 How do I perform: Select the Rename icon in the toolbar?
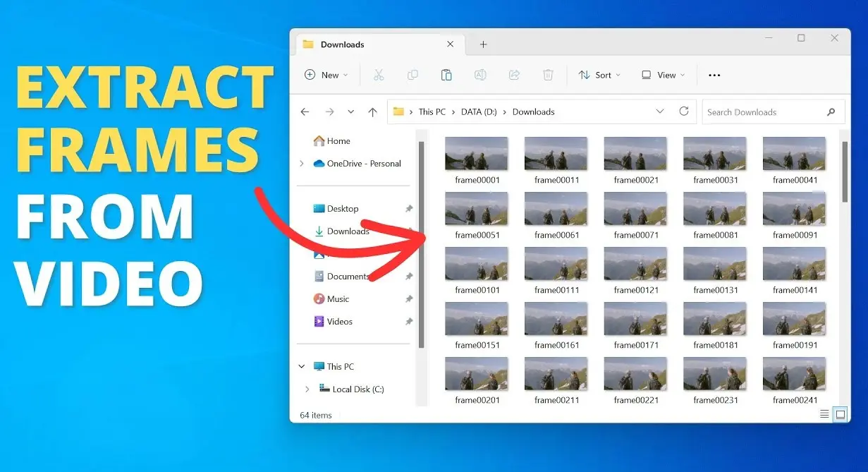click(480, 75)
